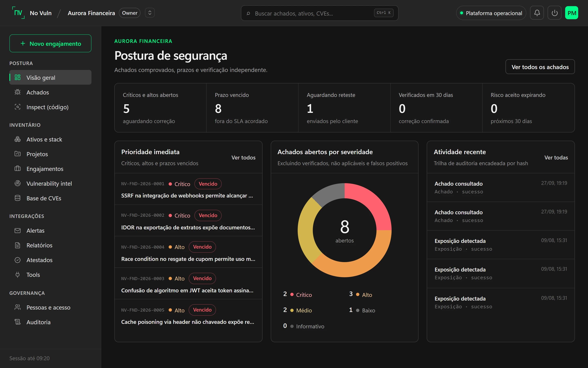
Task: Open the Race condition no resgate finding
Action: tap(188, 252)
